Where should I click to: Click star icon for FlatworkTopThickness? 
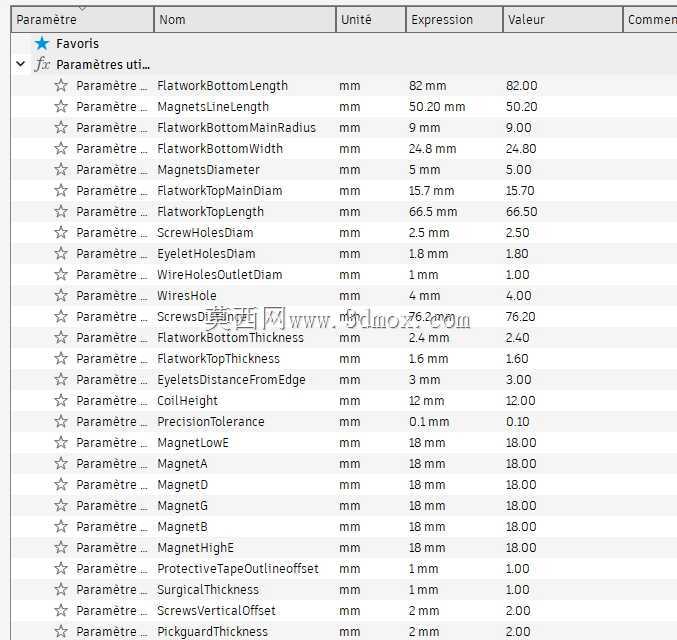coord(61,358)
